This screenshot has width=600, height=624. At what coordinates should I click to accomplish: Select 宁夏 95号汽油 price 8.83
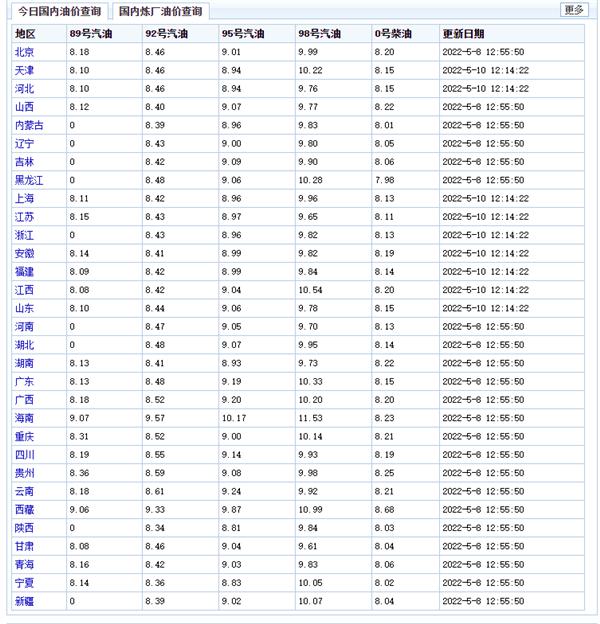tap(232, 583)
